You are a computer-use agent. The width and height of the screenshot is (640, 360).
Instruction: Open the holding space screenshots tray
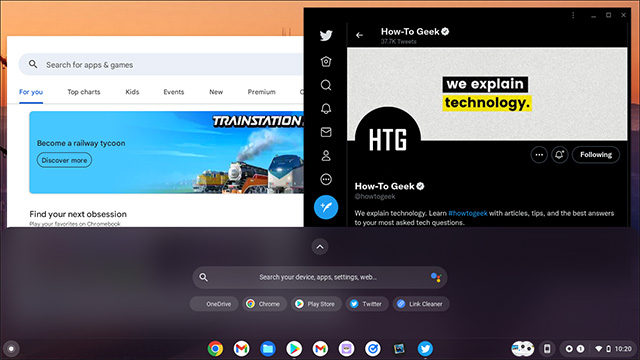pos(523,349)
